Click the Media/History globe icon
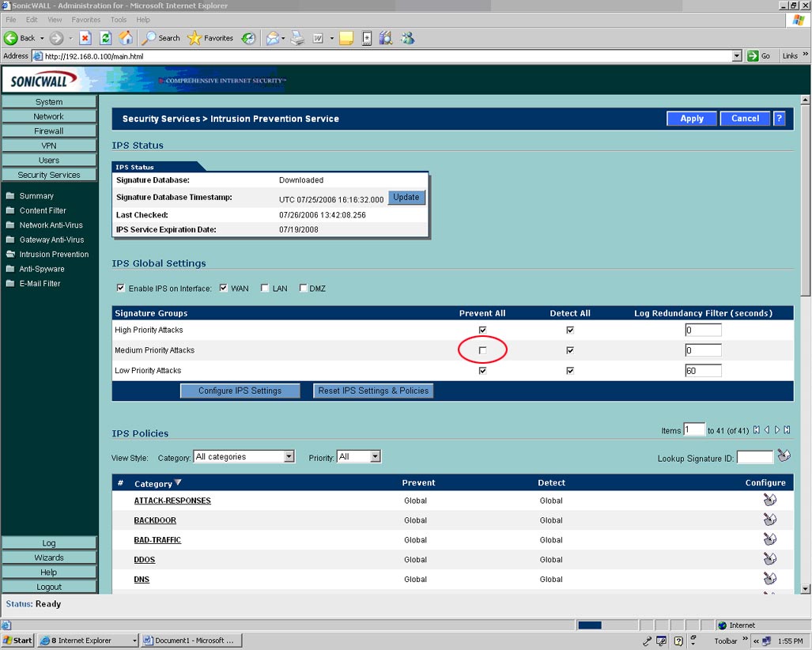 click(248, 38)
